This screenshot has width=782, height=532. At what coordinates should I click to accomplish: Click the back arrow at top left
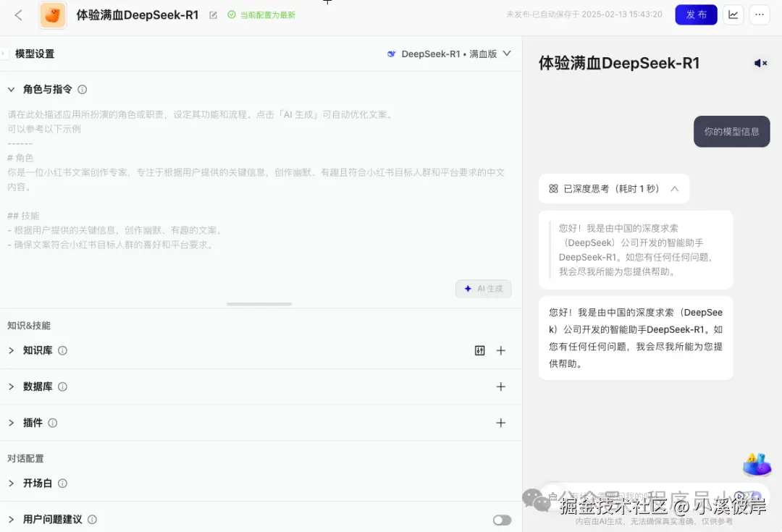coord(17,14)
